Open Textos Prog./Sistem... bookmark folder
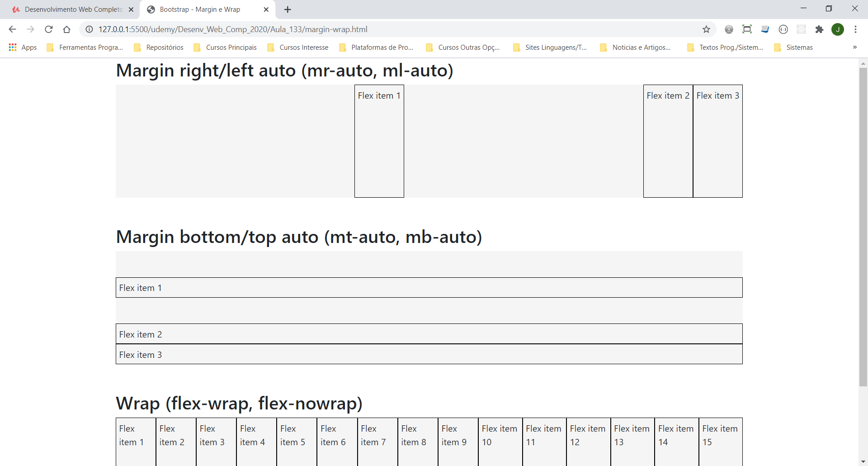This screenshot has height=466, width=868. [725, 48]
